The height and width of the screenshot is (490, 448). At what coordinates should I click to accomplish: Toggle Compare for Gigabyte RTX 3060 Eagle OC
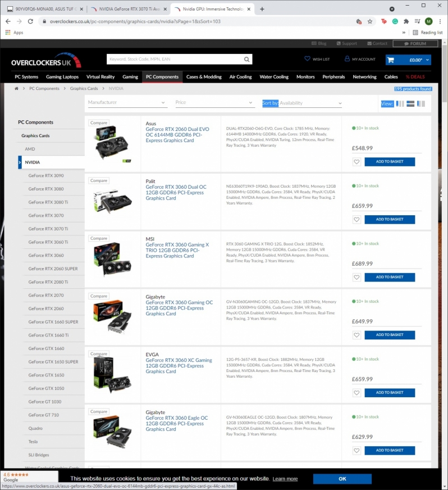pyautogui.click(x=99, y=411)
